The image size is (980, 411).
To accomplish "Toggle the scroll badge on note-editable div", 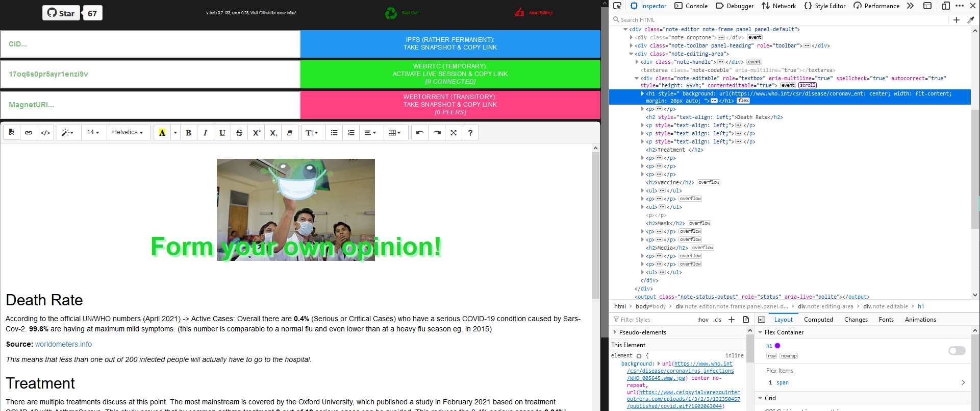I will pyautogui.click(x=807, y=85).
